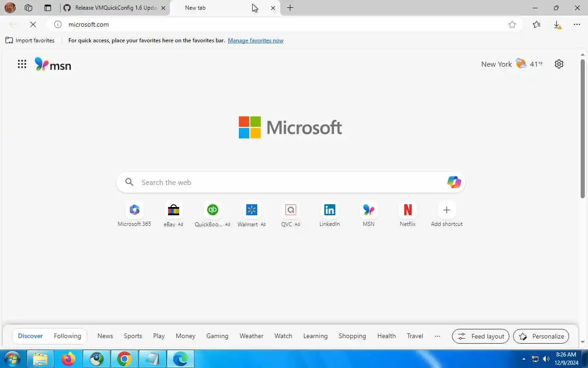
Task: Click the page vertical scrollbar thumb
Action: [583, 129]
